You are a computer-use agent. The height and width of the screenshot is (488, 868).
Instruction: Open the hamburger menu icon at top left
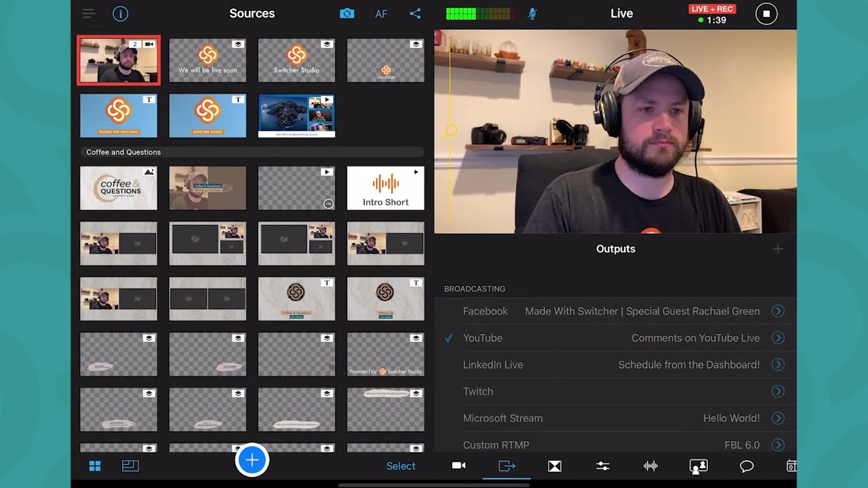click(89, 14)
